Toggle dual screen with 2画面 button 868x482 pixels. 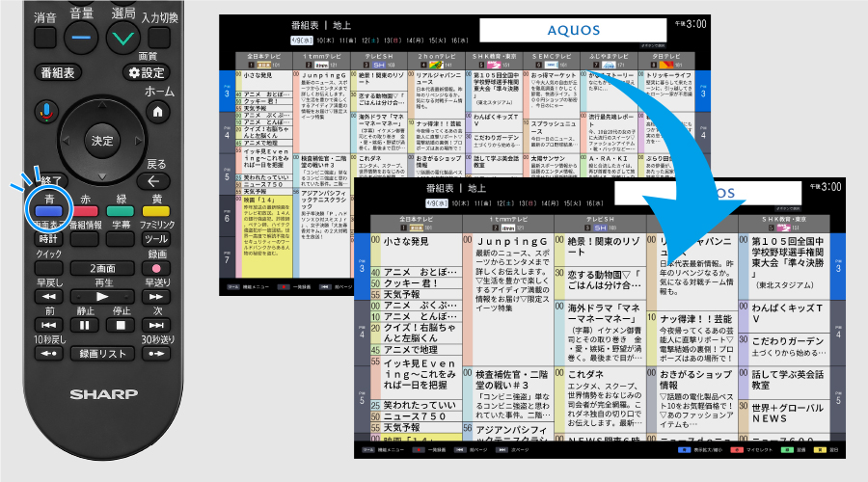[102, 268]
